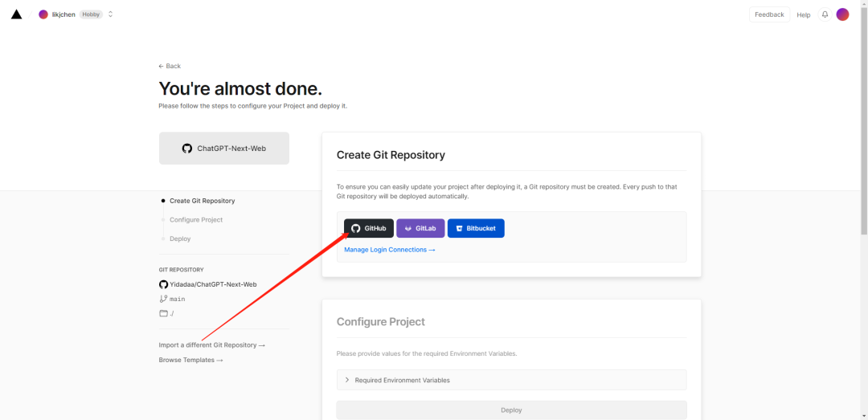Select the Configure Project step
This screenshot has width=868, height=420.
[x=196, y=220]
